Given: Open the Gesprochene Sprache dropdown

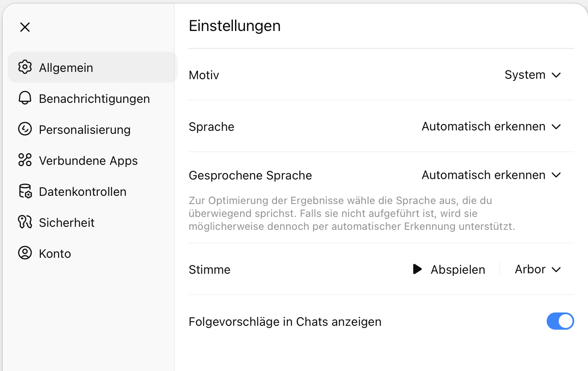Looking at the screenshot, I should [x=491, y=175].
